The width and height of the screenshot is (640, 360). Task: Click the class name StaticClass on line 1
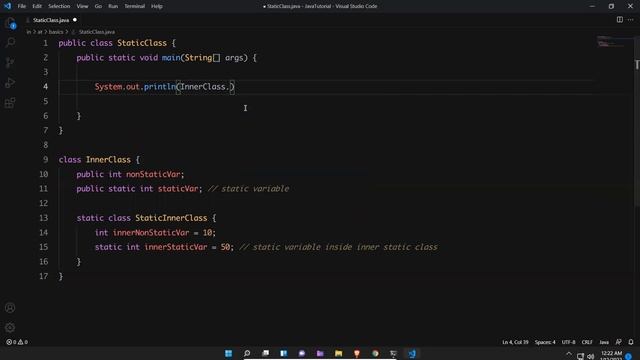(142, 43)
